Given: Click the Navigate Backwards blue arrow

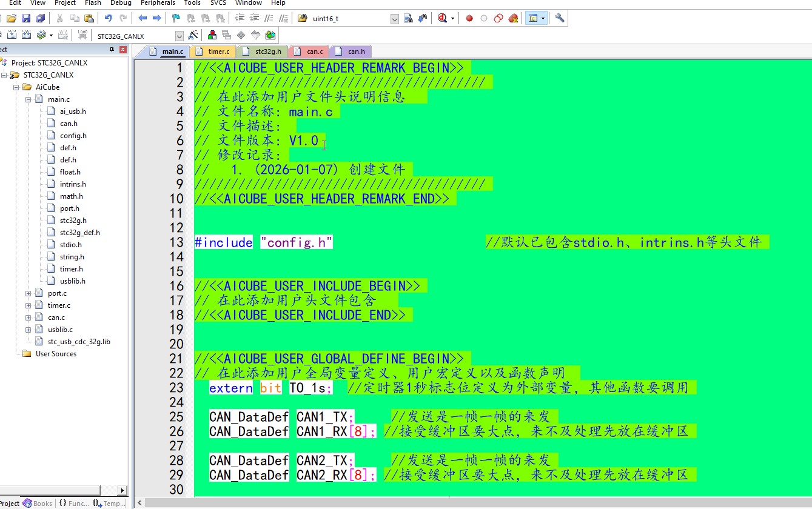Looking at the screenshot, I should click(x=143, y=19).
